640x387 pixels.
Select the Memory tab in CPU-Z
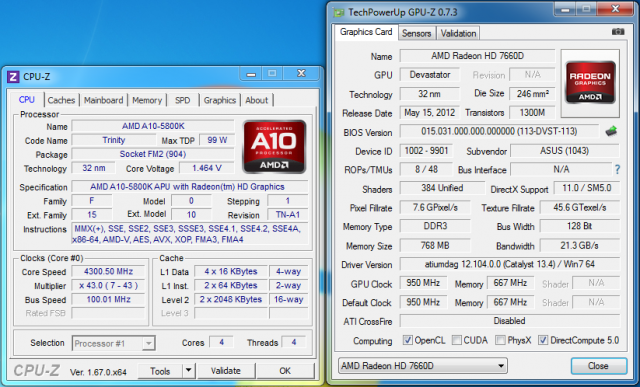pyautogui.click(x=147, y=100)
